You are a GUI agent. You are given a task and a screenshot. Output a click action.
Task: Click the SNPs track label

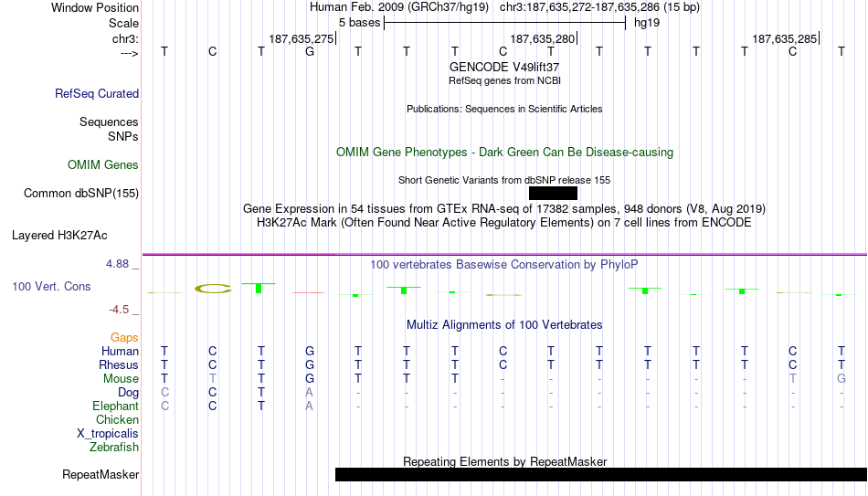click(123, 136)
